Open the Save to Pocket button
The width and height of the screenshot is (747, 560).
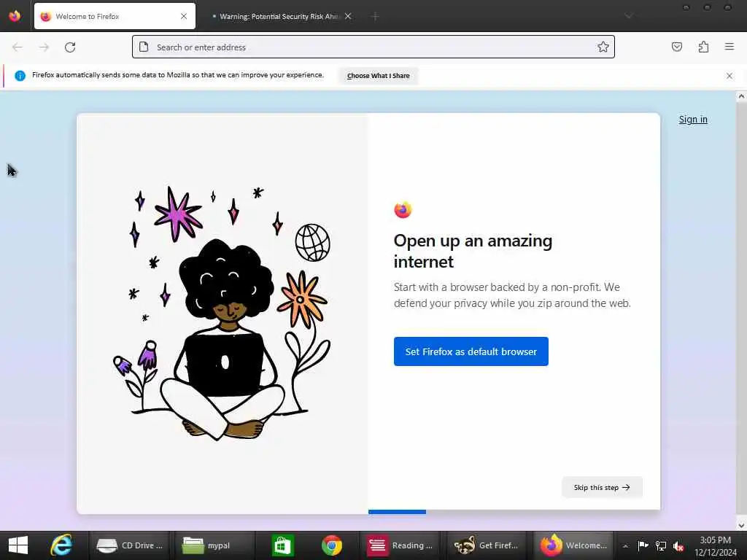[x=677, y=47]
